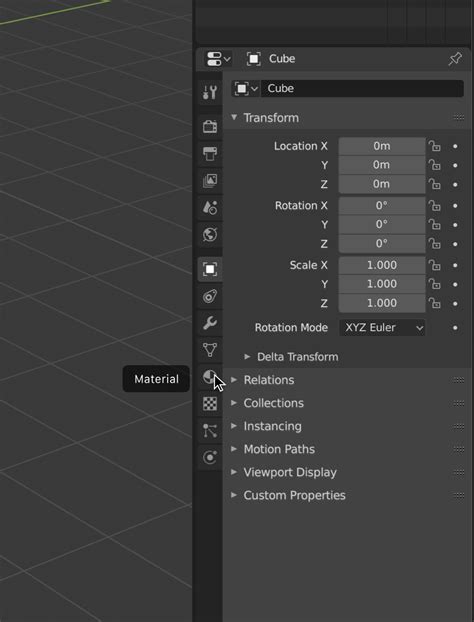Viewport: 474px width, 622px height.
Task: Lock the Rotation Y value
Action: [435, 225]
